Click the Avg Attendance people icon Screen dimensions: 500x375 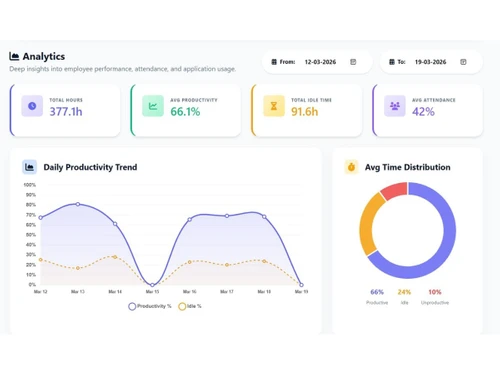395,106
